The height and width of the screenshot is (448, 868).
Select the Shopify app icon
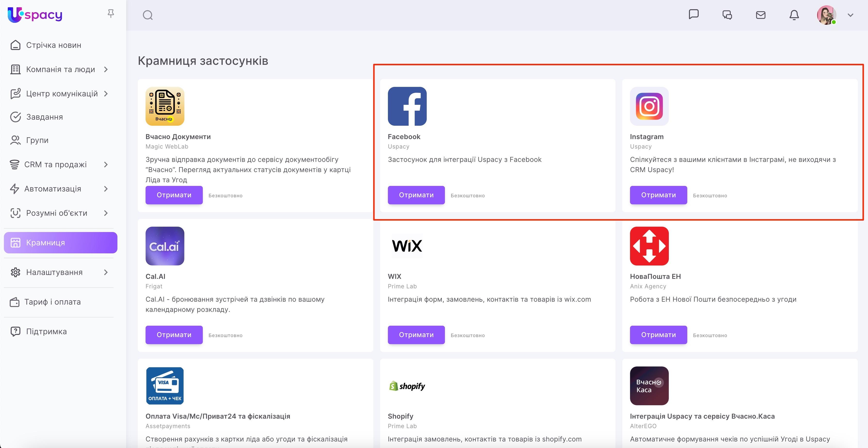coord(407,386)
